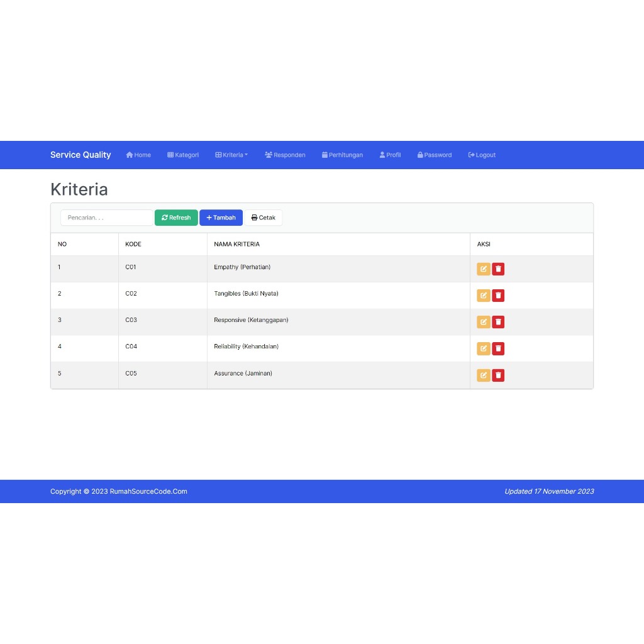Click the Reliability (Kehandalan) name cell
Screen dimensions: 644x644
[x=338, y=348]
